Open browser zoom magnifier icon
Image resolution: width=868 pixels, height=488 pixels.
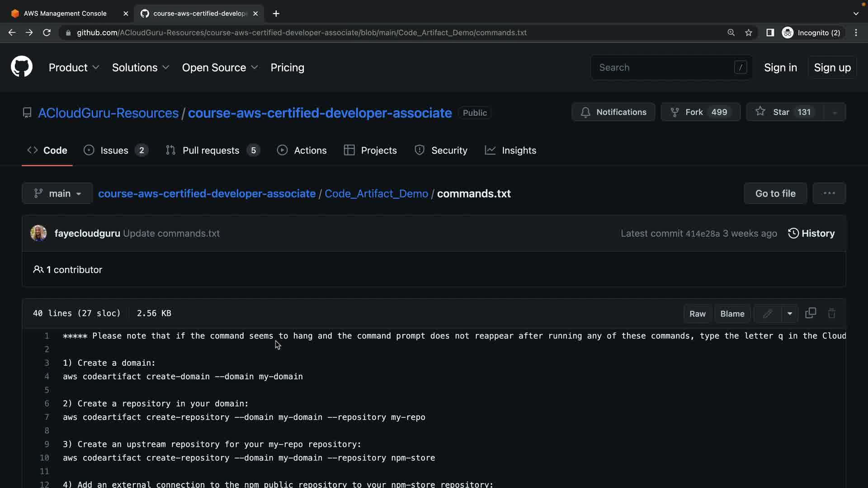[731, 33]
